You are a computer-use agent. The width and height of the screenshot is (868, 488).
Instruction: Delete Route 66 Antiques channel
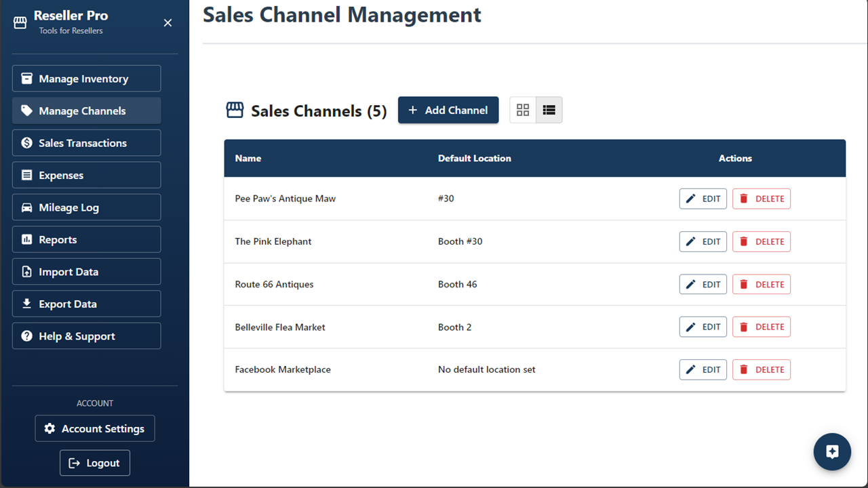click(762, 284)
